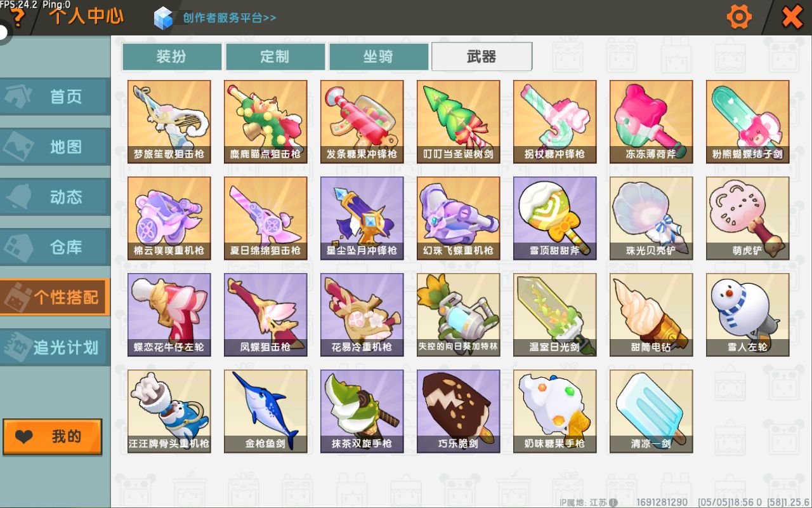Viewport: 812px width, 508px height.
Task: Open 动态 in the sidebar
Action: [55, 197]
